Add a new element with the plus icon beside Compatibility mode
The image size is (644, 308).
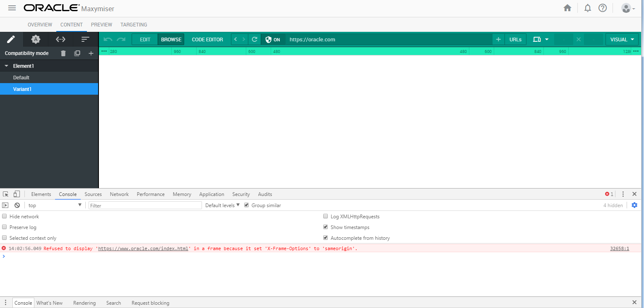[x=91, y=53]
